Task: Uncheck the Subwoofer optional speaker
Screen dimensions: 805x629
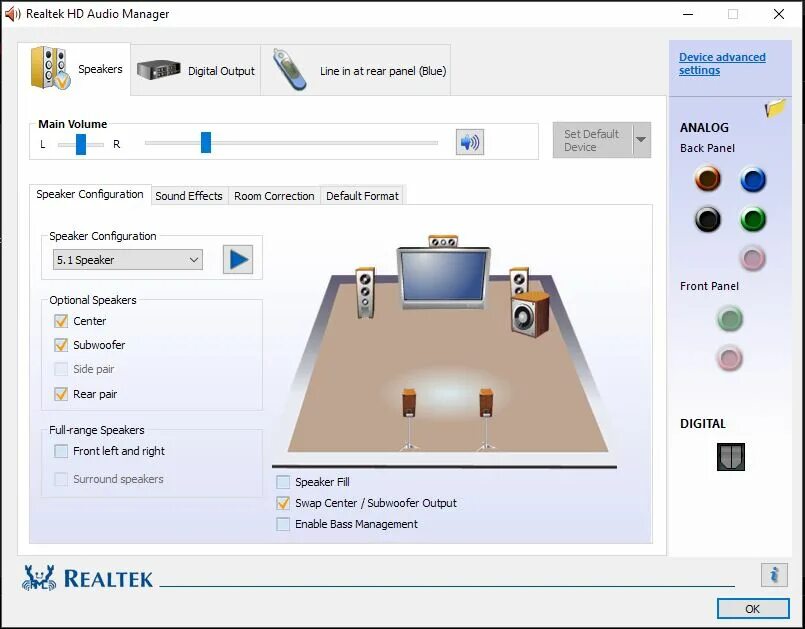Action: [61, 345]
